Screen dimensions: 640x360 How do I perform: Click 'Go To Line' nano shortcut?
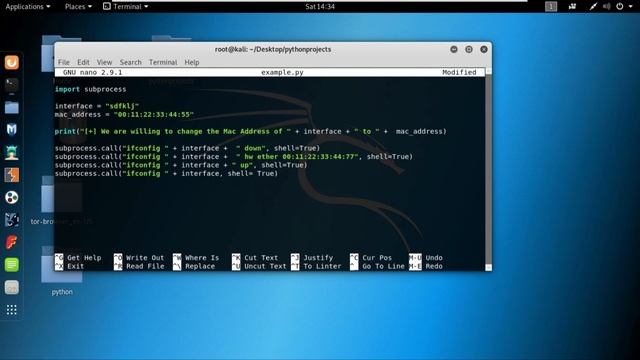(x=383, y=267)
